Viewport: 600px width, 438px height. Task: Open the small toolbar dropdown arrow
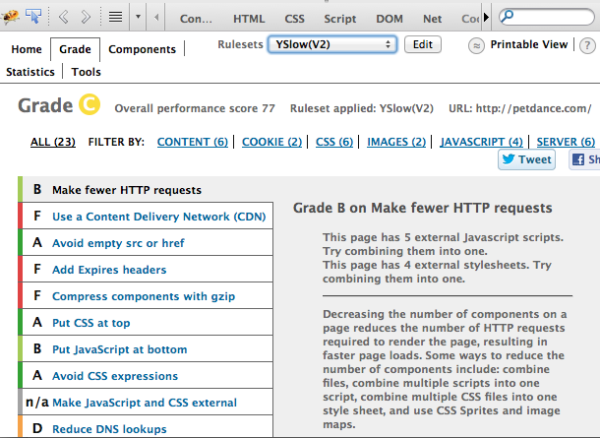tap(138, 17)
